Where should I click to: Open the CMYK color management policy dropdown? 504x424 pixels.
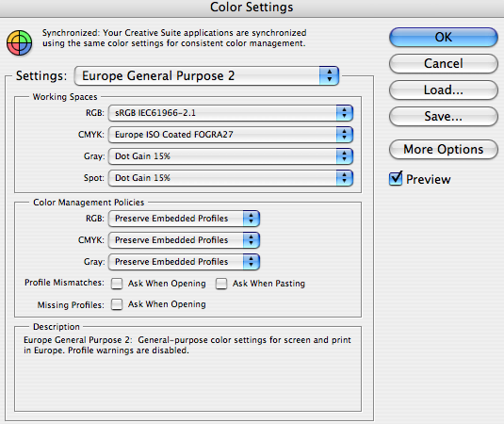point(185,240)
